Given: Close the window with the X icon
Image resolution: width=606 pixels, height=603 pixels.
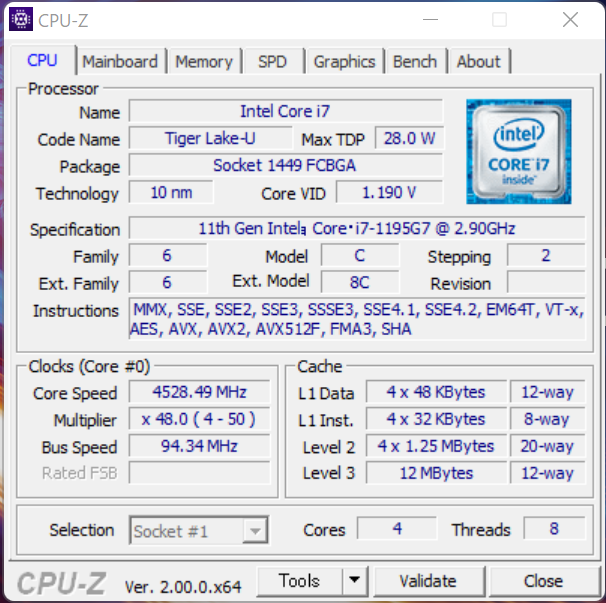Looking at the screenshot, I should tap(570, 19).
